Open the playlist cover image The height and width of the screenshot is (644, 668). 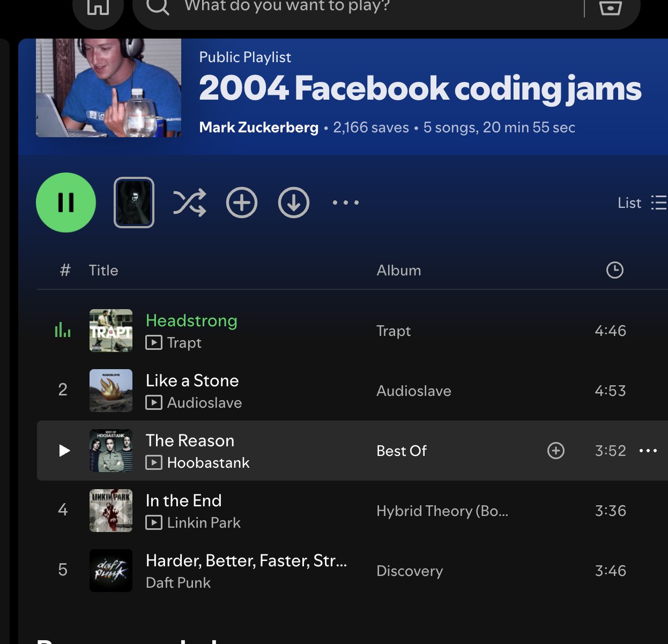[108, 87]
